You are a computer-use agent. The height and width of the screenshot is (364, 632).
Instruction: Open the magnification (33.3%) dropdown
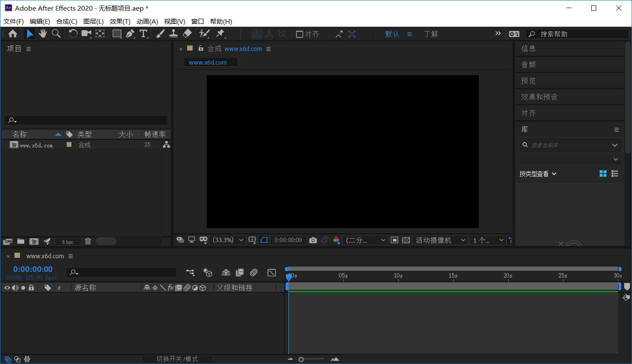[x=228, y=240]
